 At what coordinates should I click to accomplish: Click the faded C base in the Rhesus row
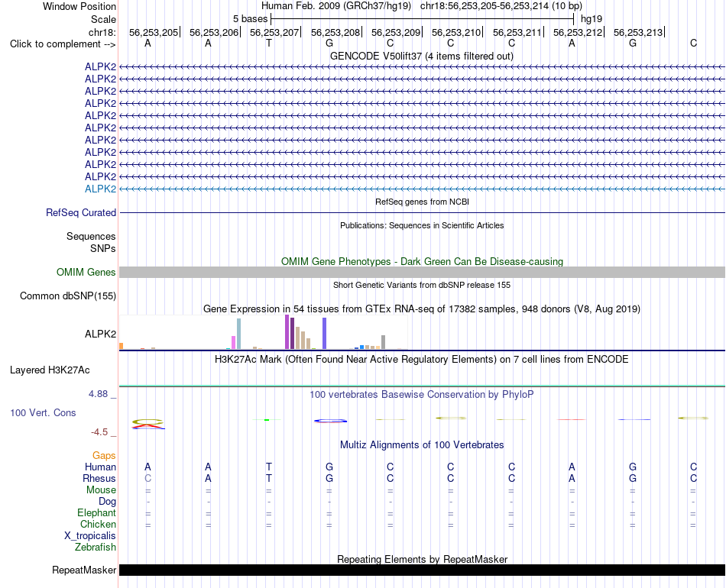click(x=147, y=478)
